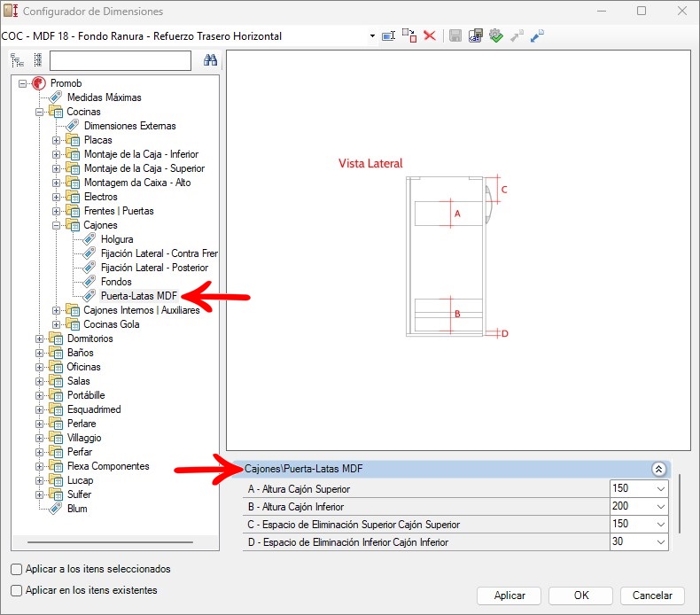Delete configuration with the red X icon
Viewport: 700px width, 615px height.
pyautogui.click(x=430, y=35)
